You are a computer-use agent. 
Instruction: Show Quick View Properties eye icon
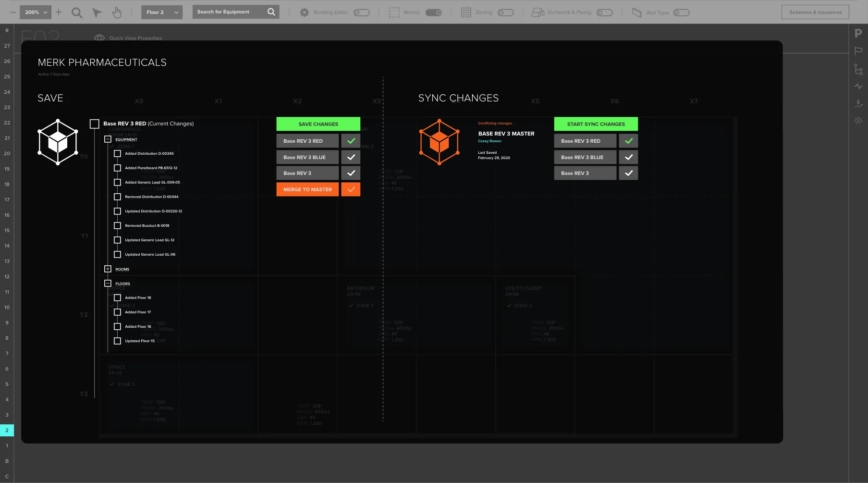point(99,38)
